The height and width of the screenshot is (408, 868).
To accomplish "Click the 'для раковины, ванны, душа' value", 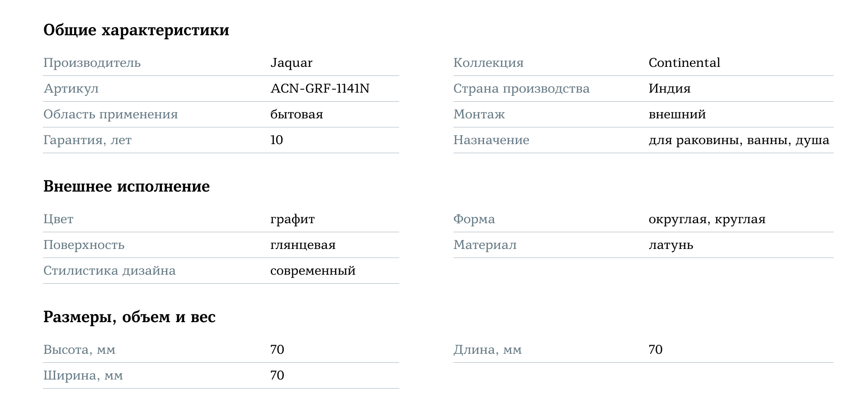I will (739, 140).
